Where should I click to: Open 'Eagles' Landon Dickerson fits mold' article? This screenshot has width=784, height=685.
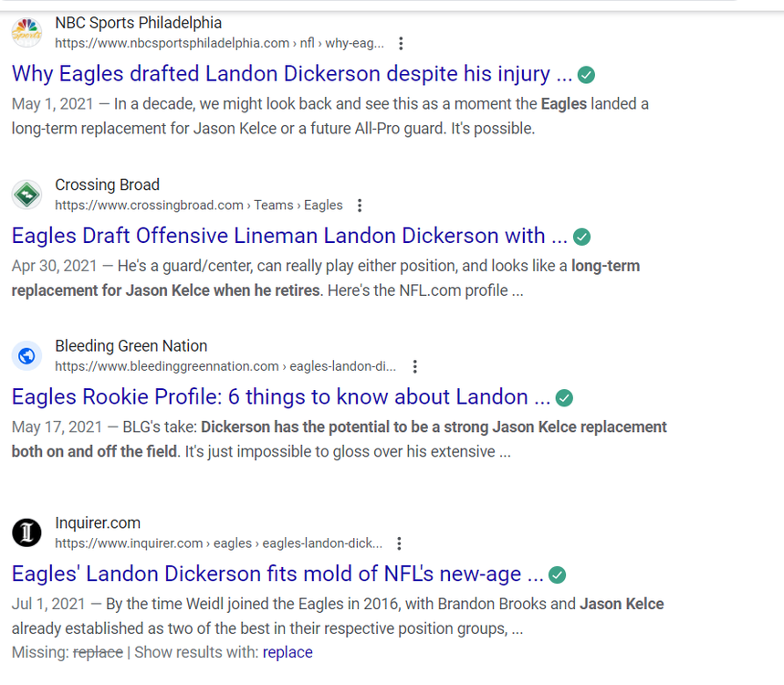[278, 574]
